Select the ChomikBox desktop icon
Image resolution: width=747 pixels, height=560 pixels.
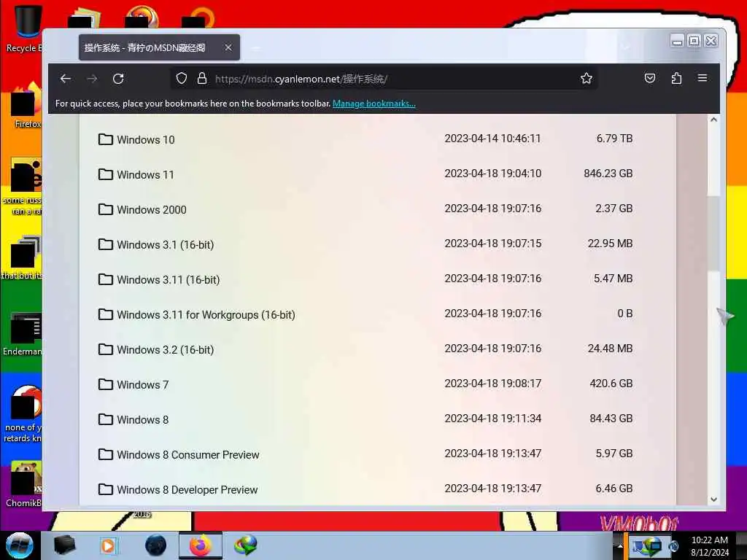24,483
